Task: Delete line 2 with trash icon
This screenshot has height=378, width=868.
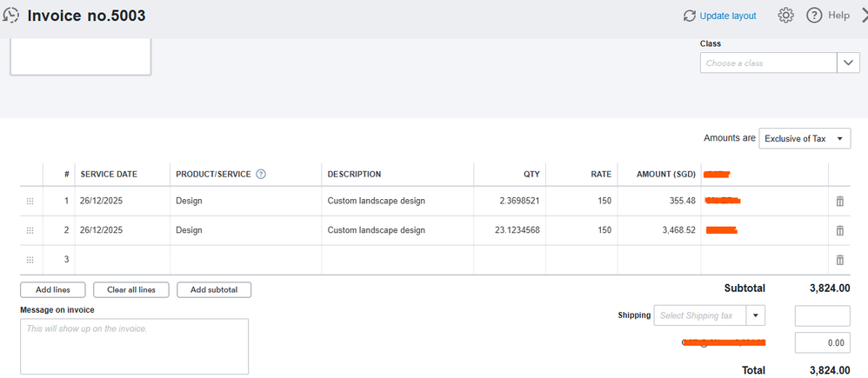Action: pos(839,230)
